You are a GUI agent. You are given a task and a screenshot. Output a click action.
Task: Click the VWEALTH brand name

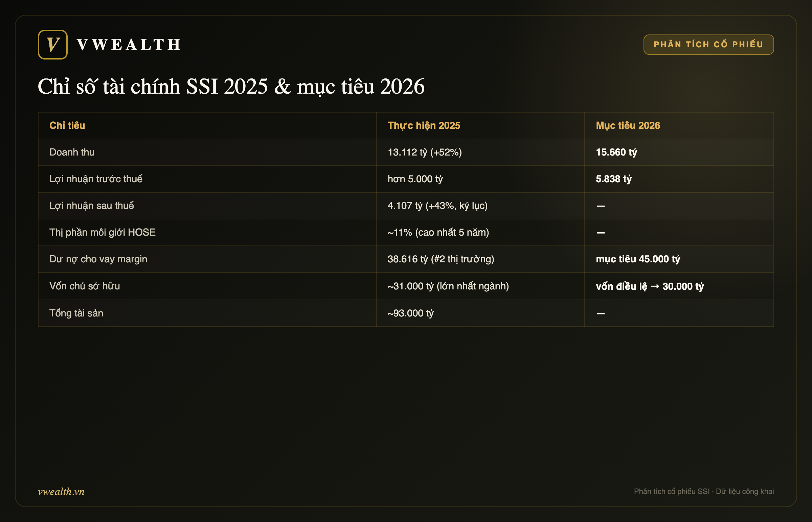click(129, 45)
